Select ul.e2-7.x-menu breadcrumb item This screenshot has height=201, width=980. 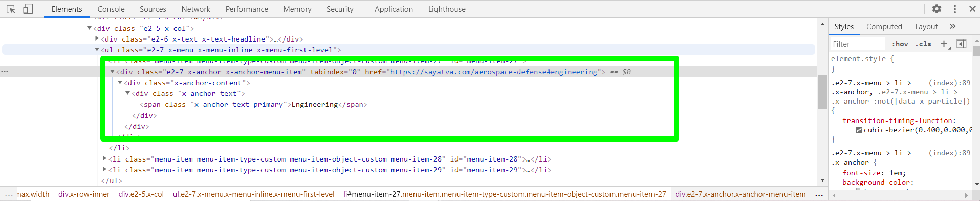pyautogui.click(x=253, y=194)
